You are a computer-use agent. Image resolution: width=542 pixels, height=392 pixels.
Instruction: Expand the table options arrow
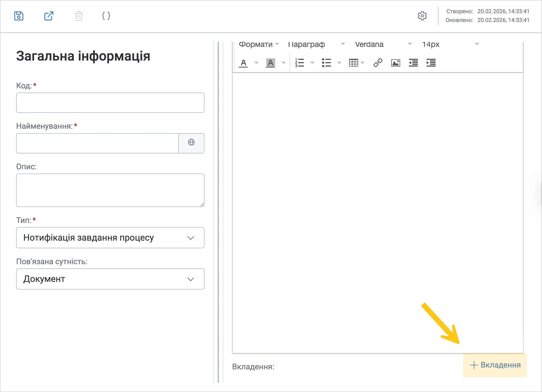(362, 63)
